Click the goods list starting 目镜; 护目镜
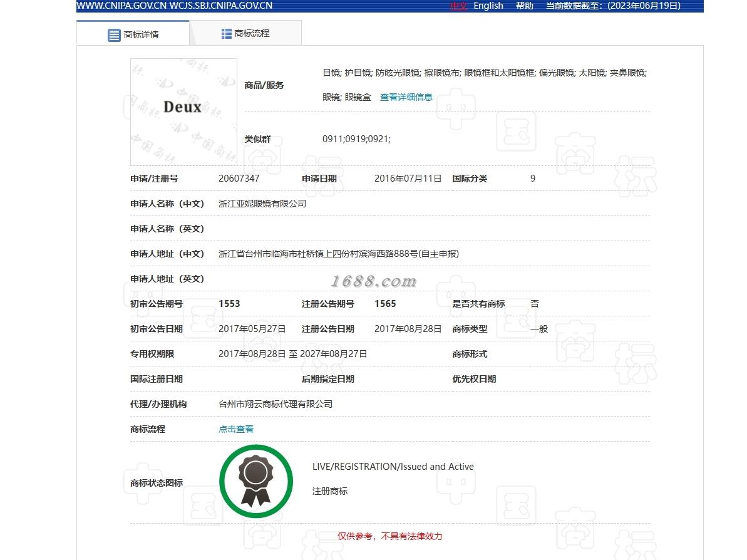This screenshot has width=747, height=560. [485, 85]
